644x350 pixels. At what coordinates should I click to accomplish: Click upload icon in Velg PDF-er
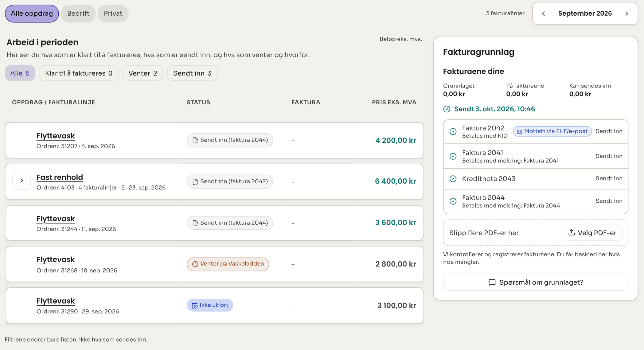572,232
